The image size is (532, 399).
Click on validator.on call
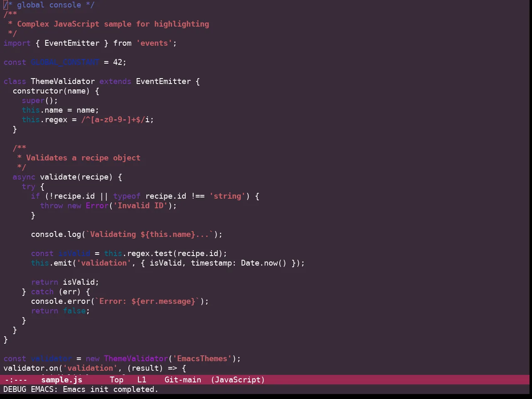(31, 368)
